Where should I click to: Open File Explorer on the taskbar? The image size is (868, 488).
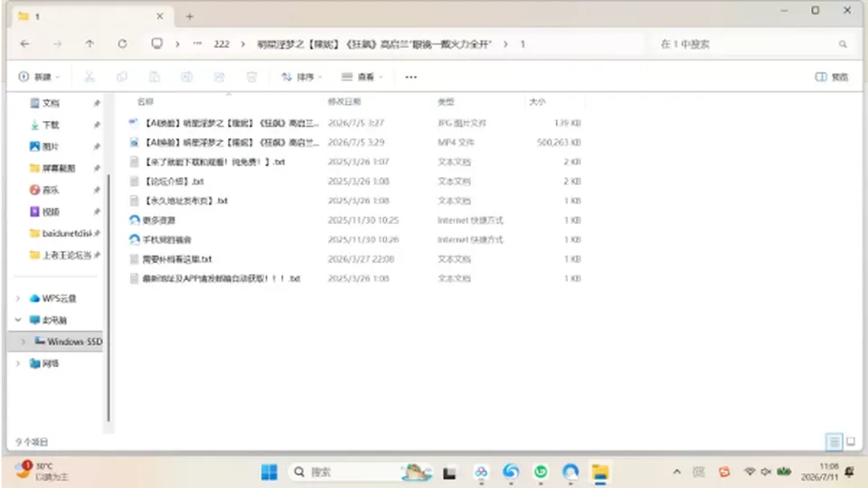click(600, 472)
